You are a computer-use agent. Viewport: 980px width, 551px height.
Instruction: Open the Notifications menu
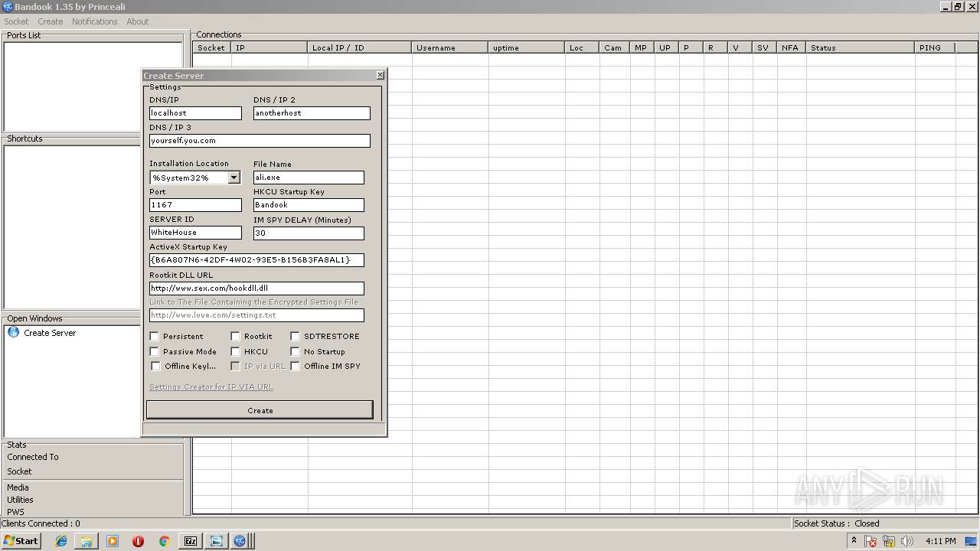95,21
